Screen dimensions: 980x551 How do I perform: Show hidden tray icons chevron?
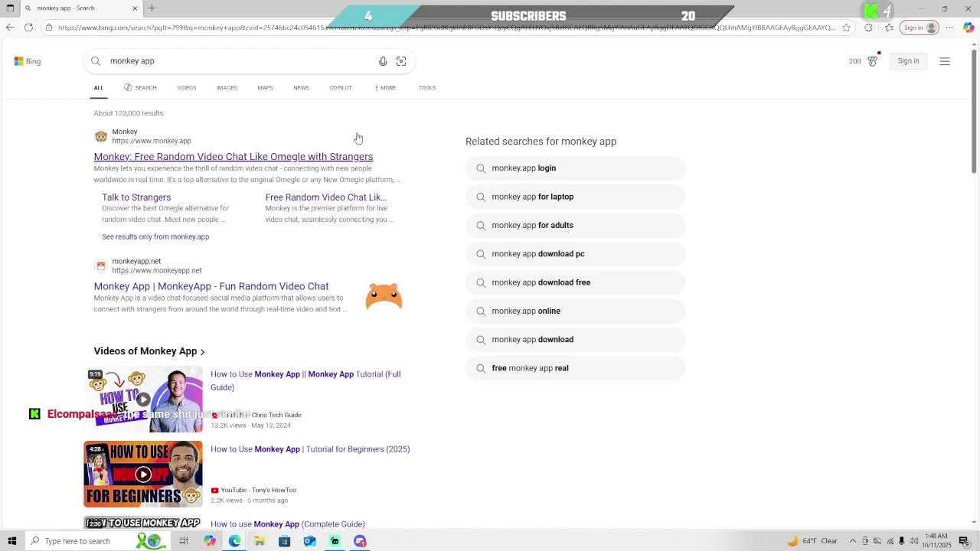[853, 541]
